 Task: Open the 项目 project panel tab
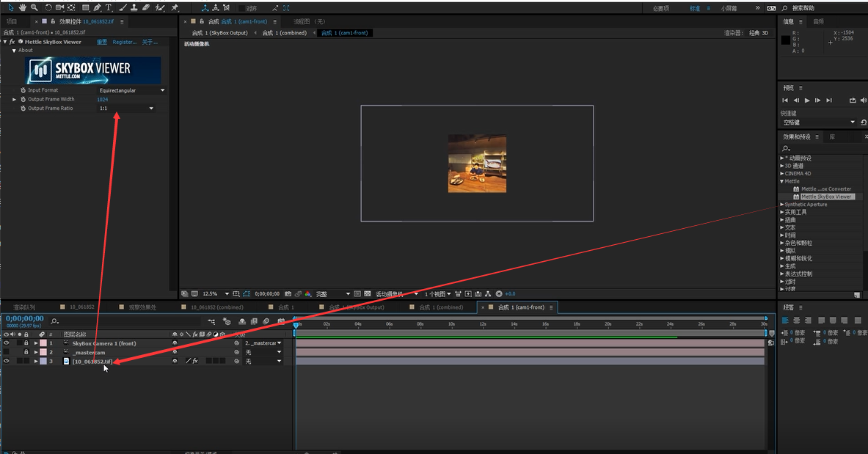click(12, 21)
